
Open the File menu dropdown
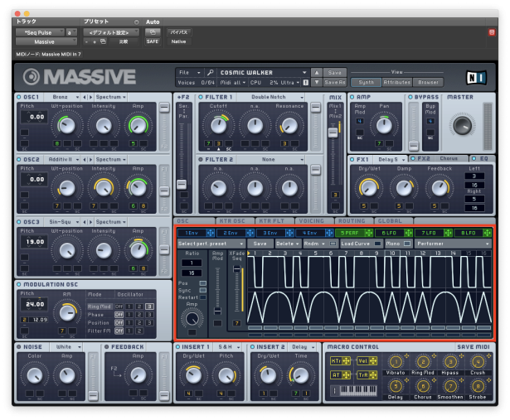point(189,73)
